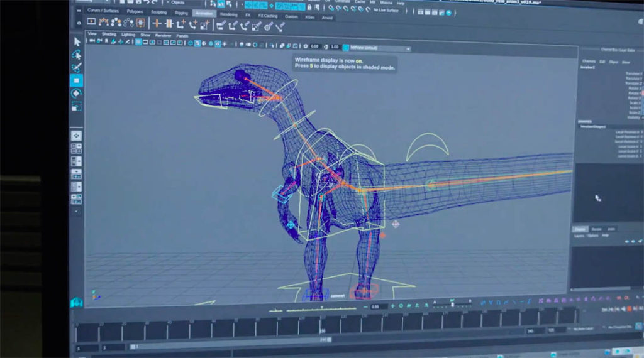Click the Orient constraint shelf icon

tap(245, 26)
